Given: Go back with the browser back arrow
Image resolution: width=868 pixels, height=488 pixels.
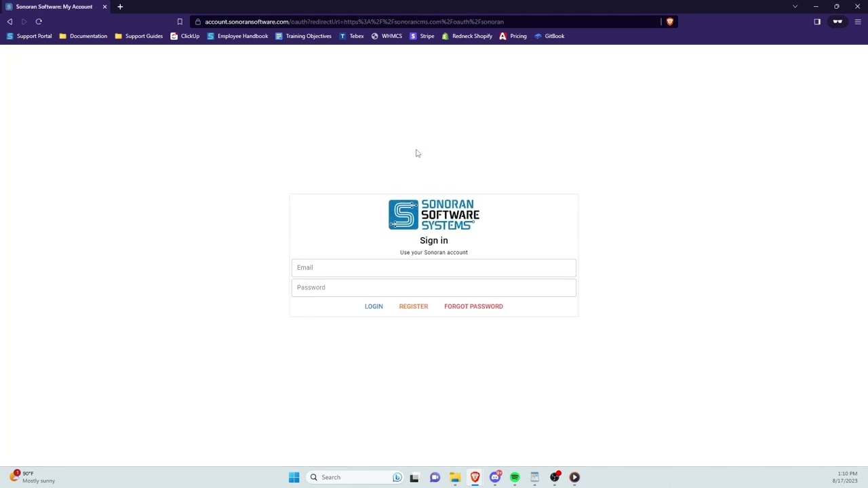Looking at the screenshot, I should 9,22.
